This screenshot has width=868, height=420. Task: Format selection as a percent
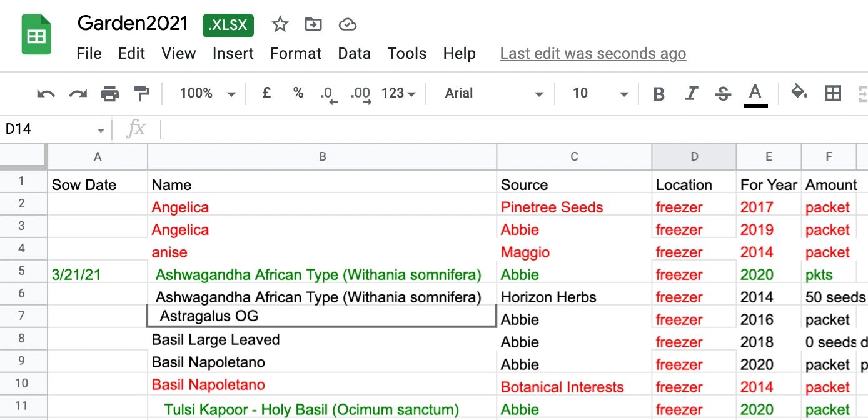[x=298, y=92]
